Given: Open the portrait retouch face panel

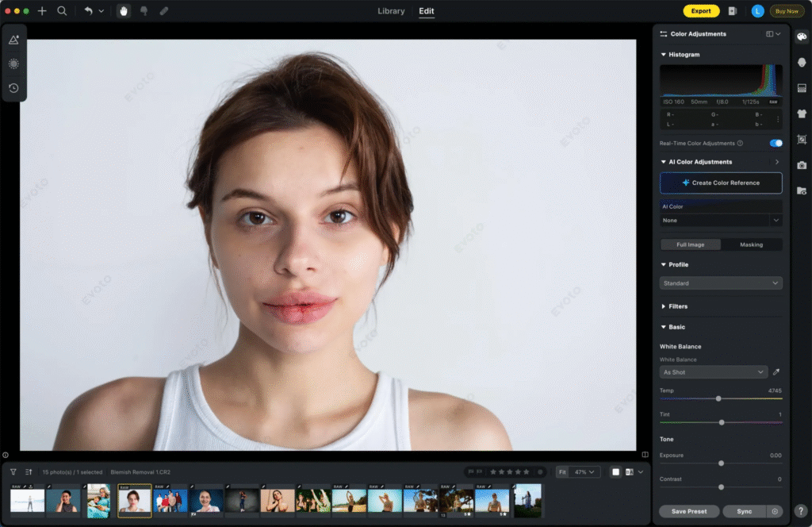Looking at the screenshot, I should point(802,63).
